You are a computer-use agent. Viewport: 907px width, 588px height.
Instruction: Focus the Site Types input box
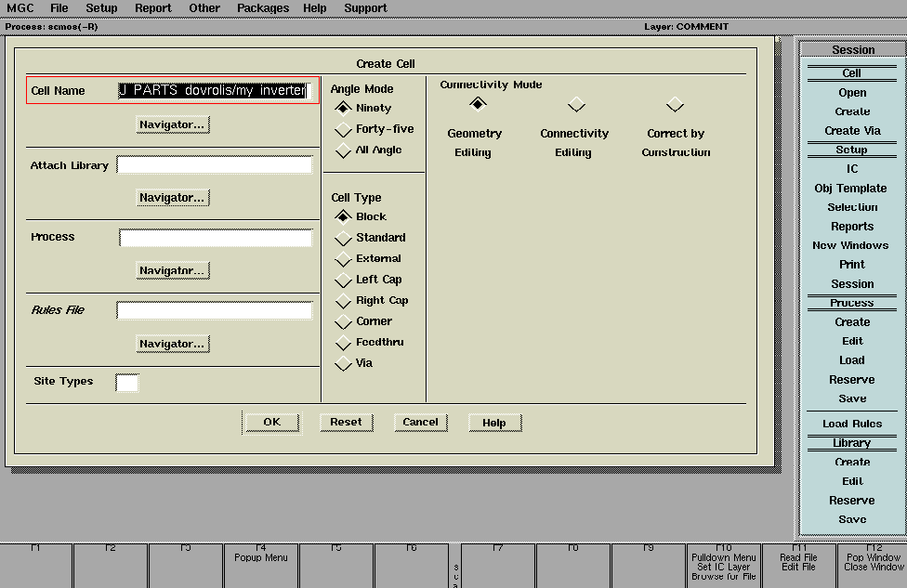(x=127, y=383)
